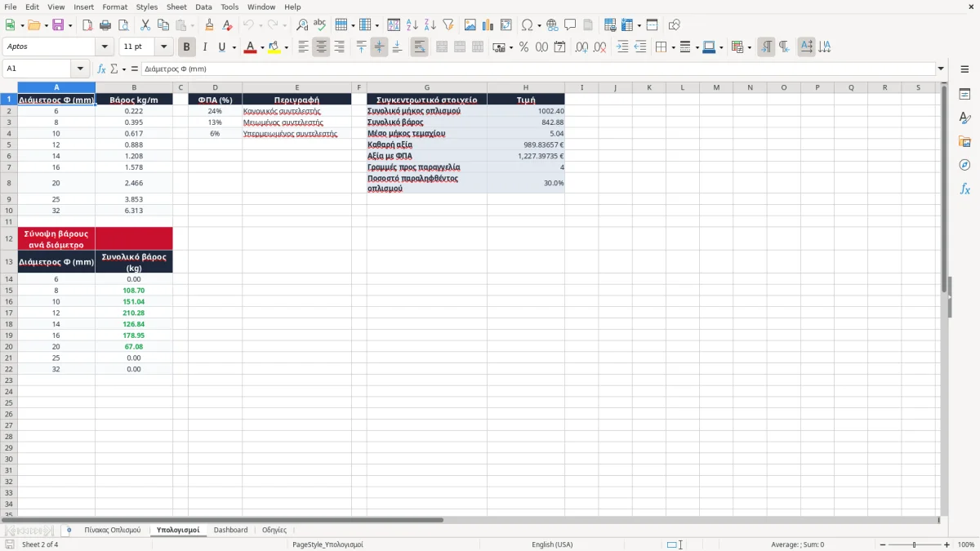Expand the borders options dropdown arrow
Viewport: 980px width, 551px height.
pos(673,47)
